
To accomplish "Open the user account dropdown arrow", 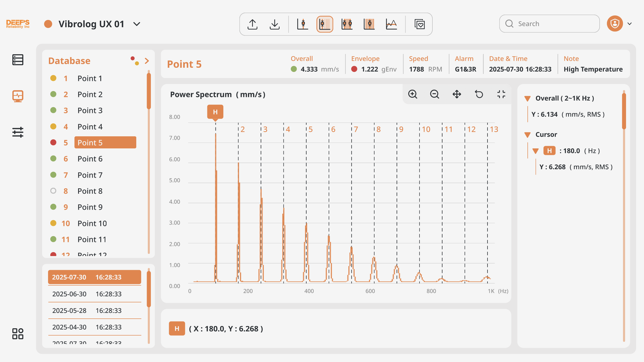I will pyautogui.click(x=630, y=24).
